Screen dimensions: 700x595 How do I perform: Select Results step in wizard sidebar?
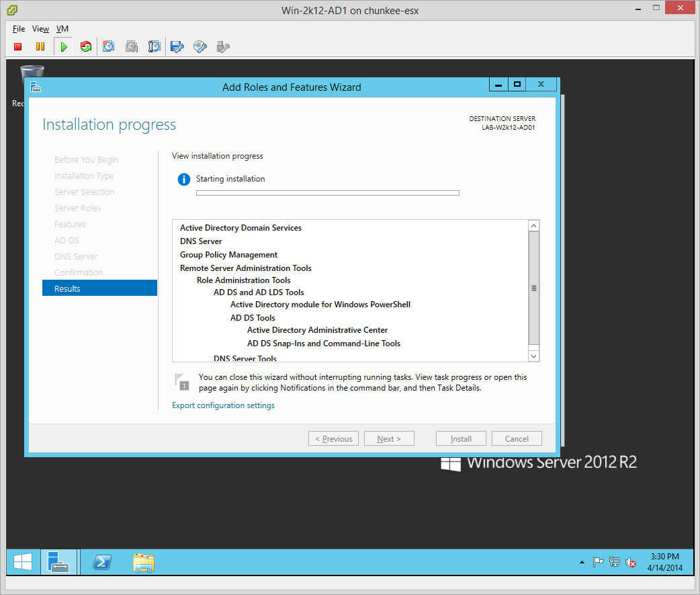coord(99,288)
